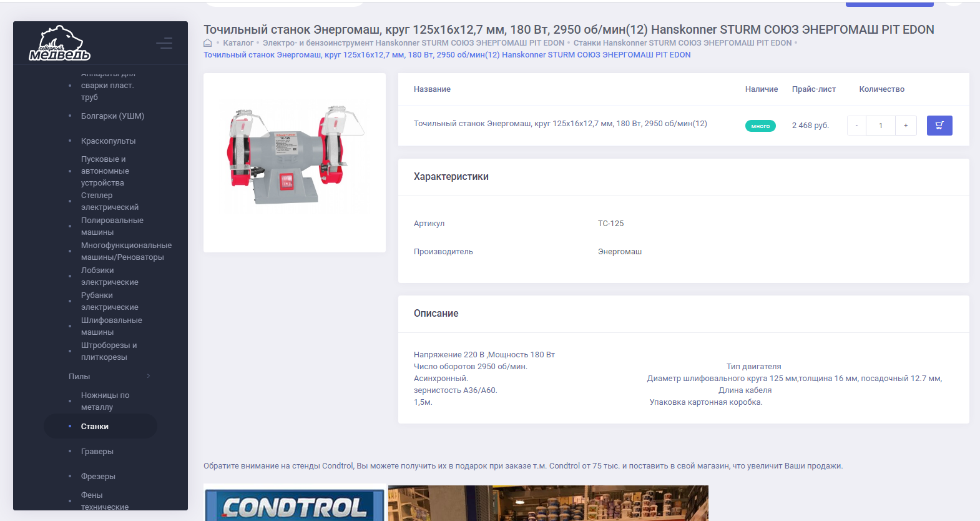Viewport: 980px width, 521px height.
Task: Open Лобзики электрические category
Action: 110,276
